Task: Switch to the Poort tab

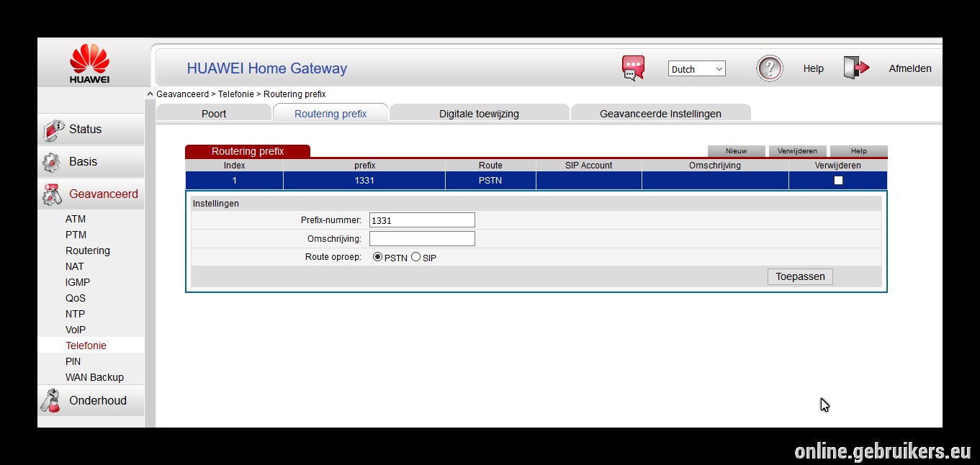Action: pyautogui.click(x=214, y=113)
